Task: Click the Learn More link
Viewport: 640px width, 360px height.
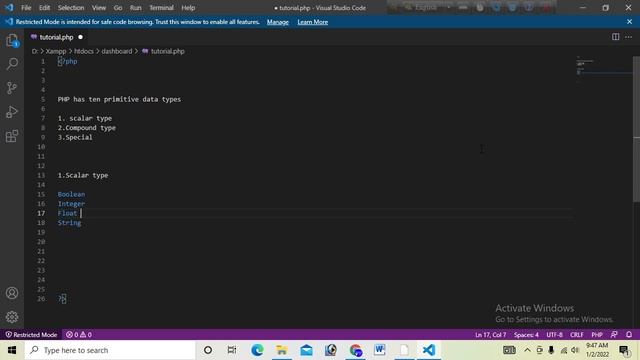Action: coord(313,22)
